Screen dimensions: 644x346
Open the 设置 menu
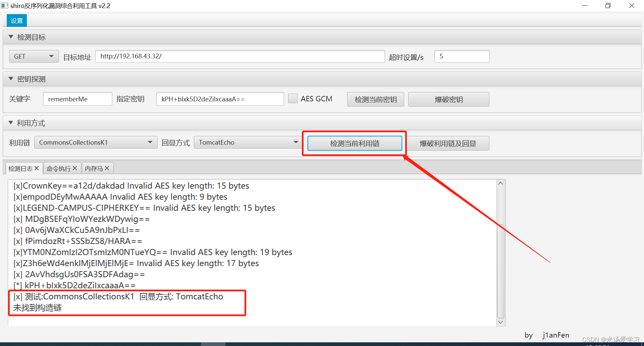tap(17, 21)
